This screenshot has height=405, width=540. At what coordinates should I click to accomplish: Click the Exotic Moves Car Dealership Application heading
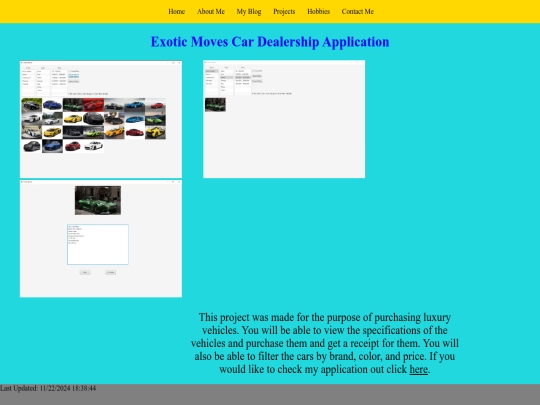(270, 42)
